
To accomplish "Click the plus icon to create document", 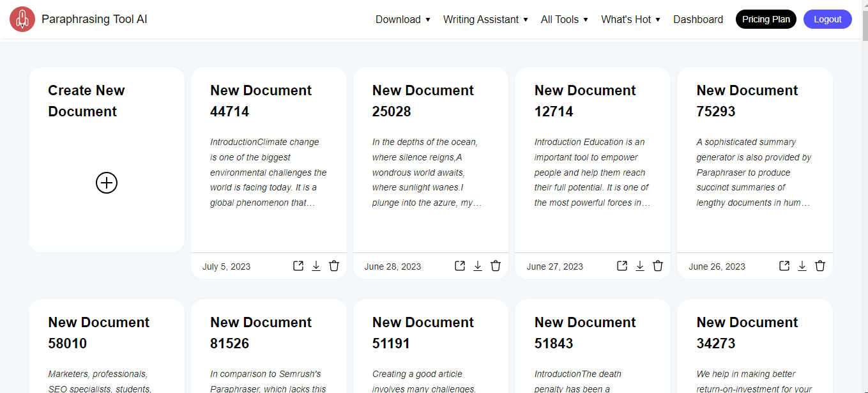I will pyautogui.click(x=107, y=183).
